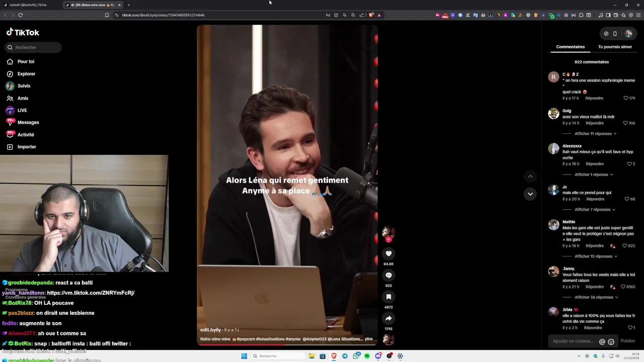Screen dimensions: 644x362
Task: Switch to the 'baltioffi | TikTok' browser tab
Action: (30, 5)
